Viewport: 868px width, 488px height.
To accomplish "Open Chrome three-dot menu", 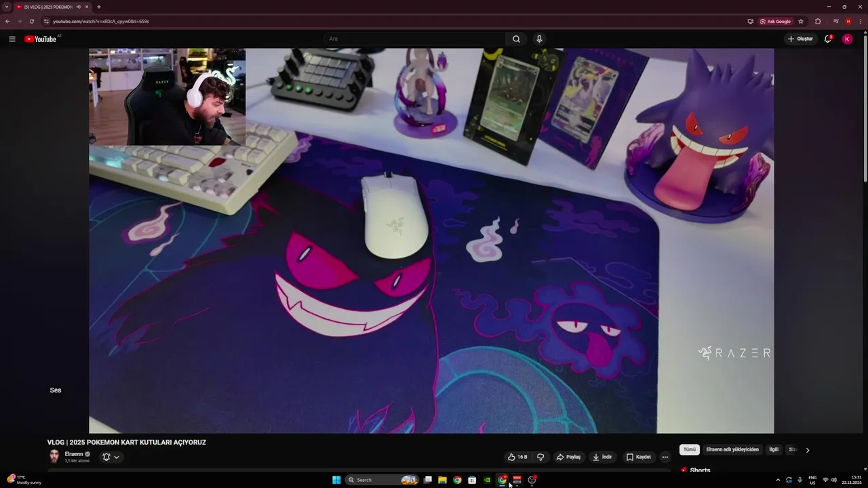I will [x=860, y=21].
